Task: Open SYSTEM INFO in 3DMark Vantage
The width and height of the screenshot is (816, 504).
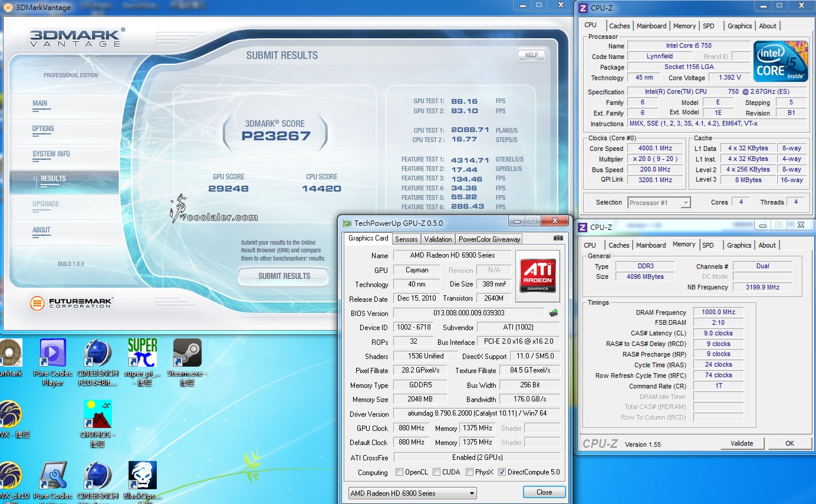Action: click(x=51, y=154)
